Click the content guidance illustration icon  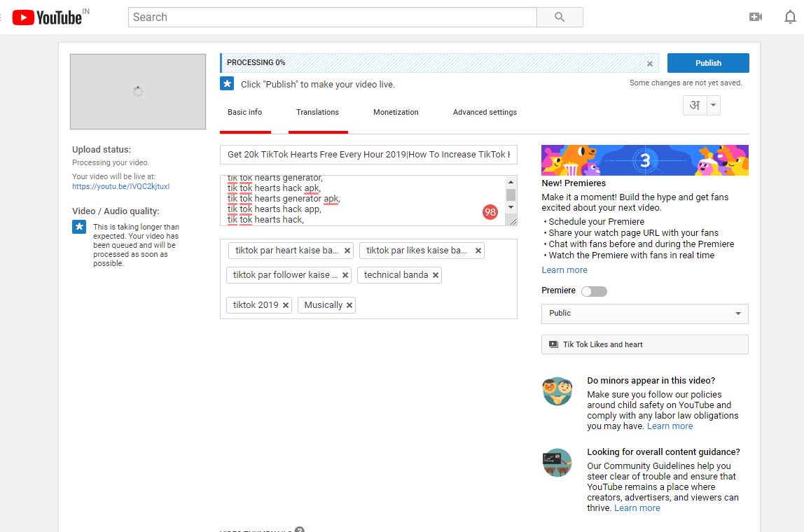click(x=557, y=462)
